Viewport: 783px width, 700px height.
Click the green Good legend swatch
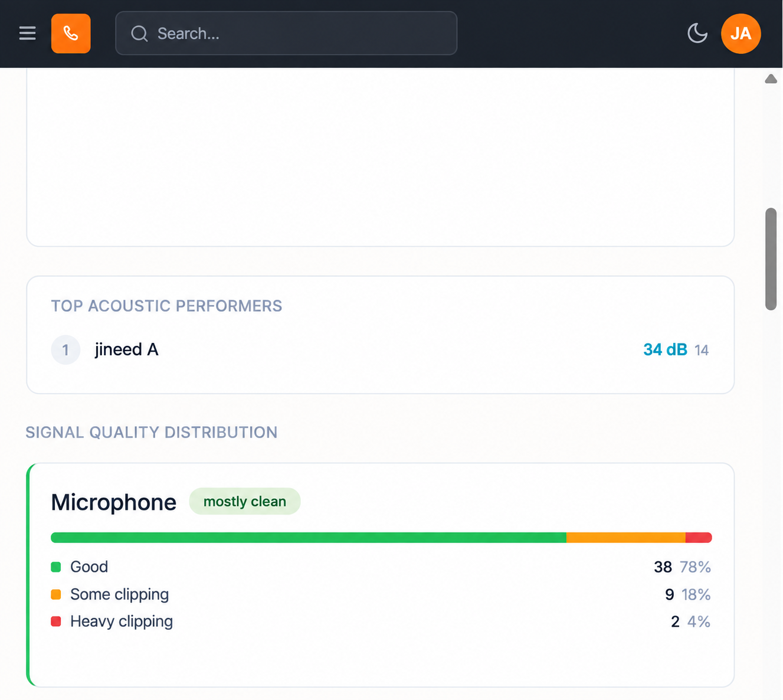point(56,567)
